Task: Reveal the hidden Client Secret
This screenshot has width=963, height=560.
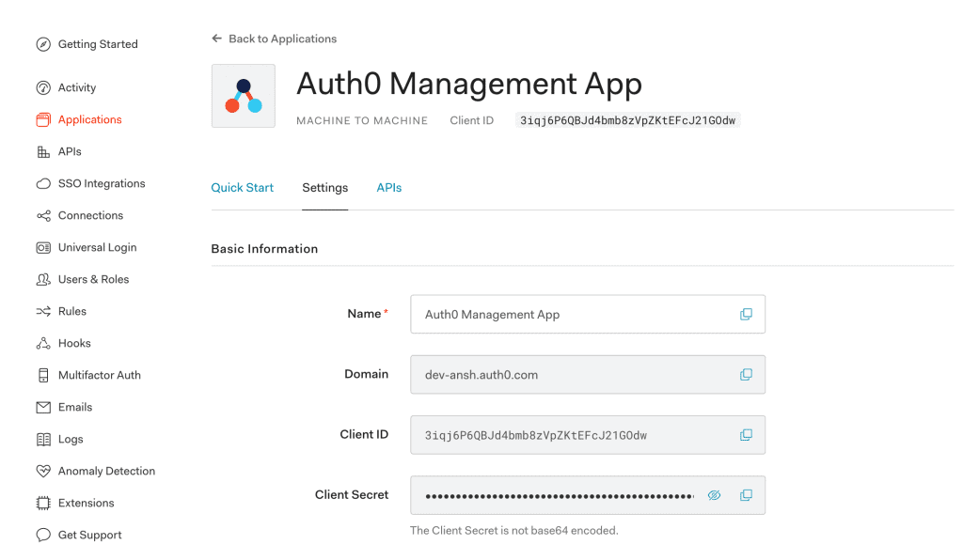Action: [x=714, y=495]
